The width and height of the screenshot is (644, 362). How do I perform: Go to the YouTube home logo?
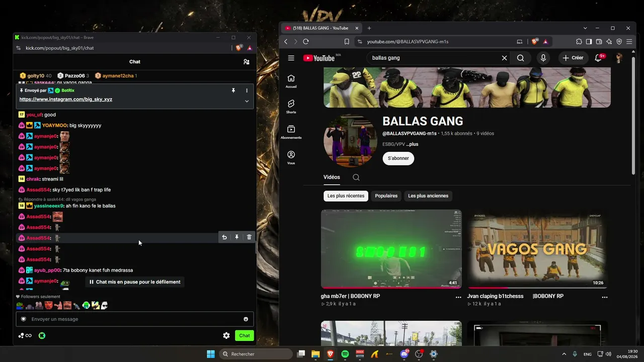(x=319, y=58)
